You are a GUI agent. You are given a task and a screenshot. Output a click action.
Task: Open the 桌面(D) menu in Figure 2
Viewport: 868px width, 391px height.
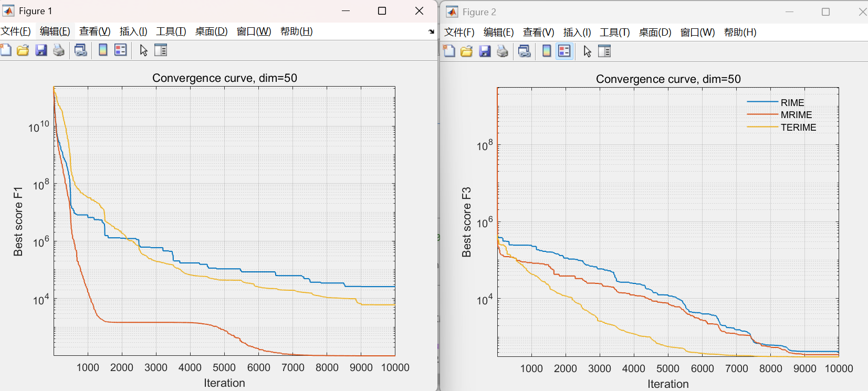point(655,33)
